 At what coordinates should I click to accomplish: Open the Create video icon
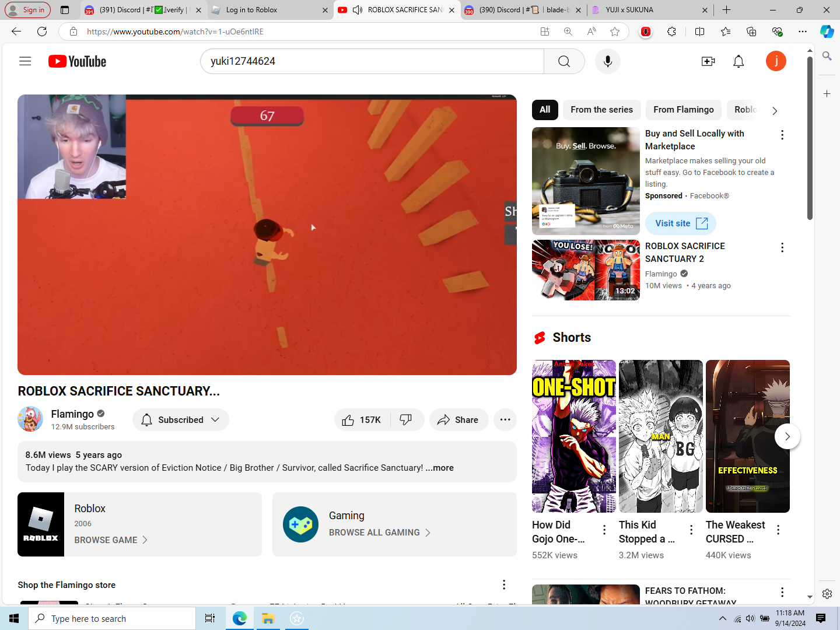tap(708, 61)
